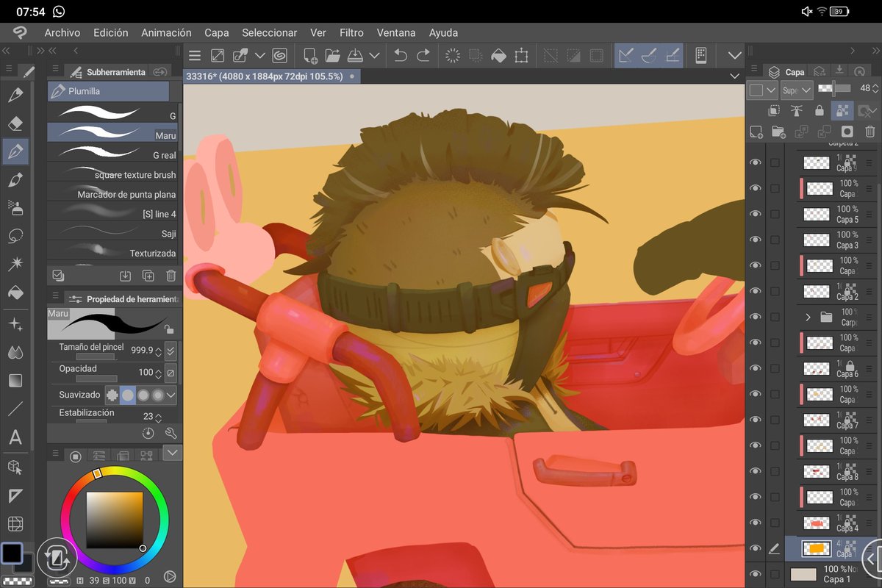The image size is (882, 588).
Task: Open dropdown next to the transform icon
Action: click(259, 55)
